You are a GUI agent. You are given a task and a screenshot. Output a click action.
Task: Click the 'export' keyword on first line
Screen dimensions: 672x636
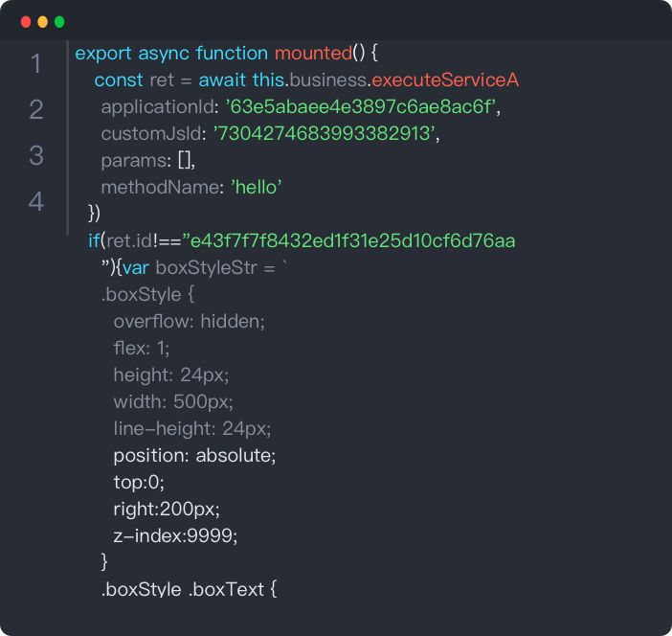tap(103, 53)
